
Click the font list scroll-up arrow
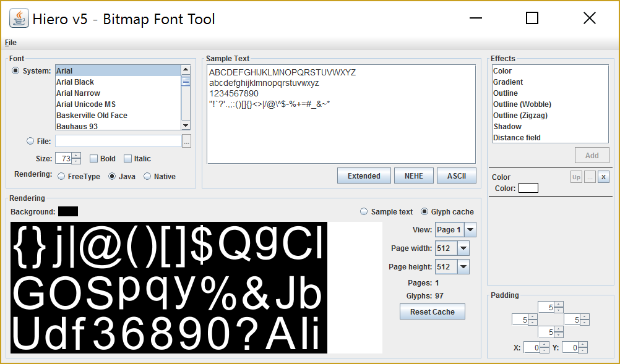(x=186, y=70)
